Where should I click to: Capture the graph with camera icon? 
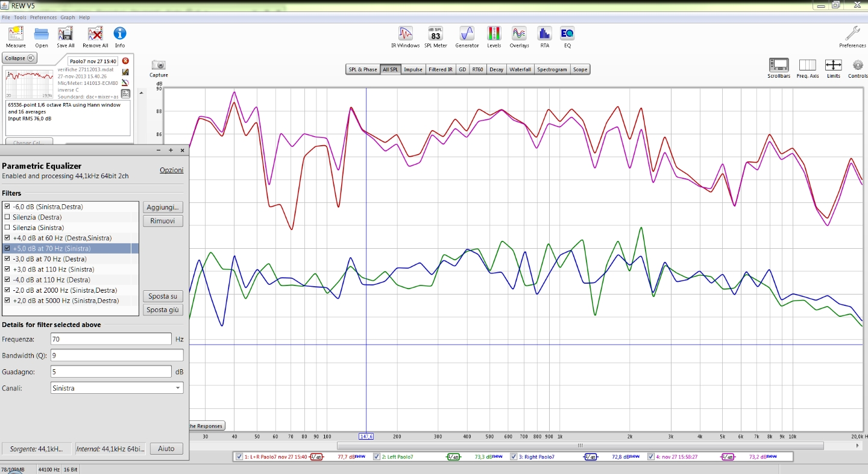[159, 65]
